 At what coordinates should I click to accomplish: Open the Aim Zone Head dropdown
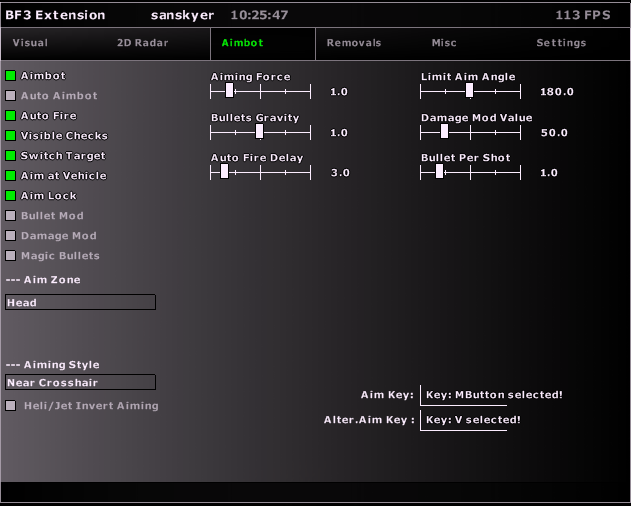80,302
